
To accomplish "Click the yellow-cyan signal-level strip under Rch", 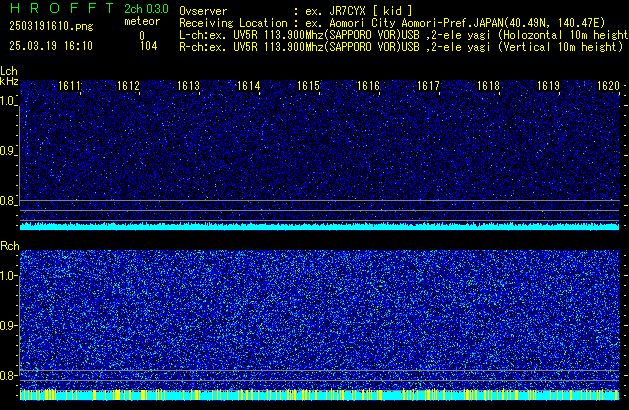I will click(320, 395).
